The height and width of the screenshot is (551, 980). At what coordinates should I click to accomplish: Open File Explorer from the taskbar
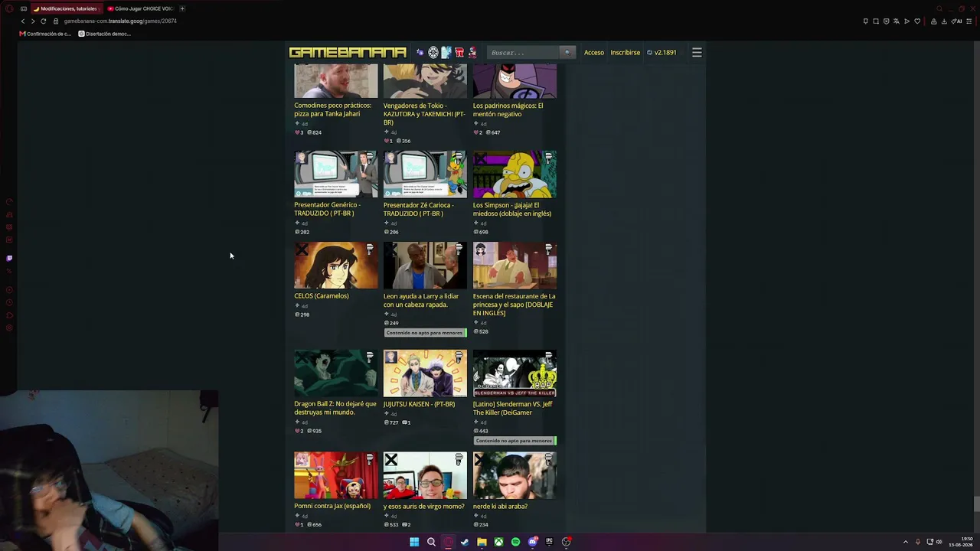[x=482, y=542]
